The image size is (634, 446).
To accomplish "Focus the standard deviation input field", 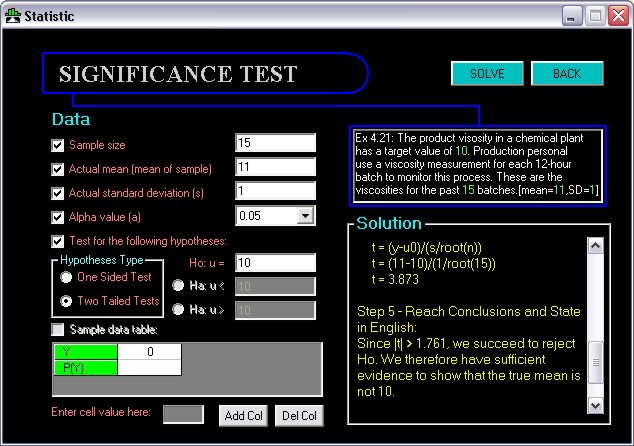I will point(275,190).
